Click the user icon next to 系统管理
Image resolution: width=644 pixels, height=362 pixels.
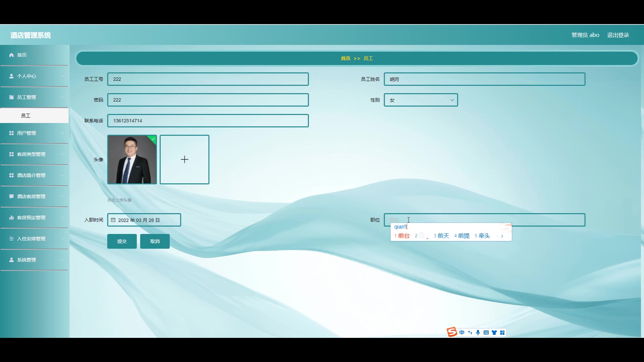(x=11, y=260)
